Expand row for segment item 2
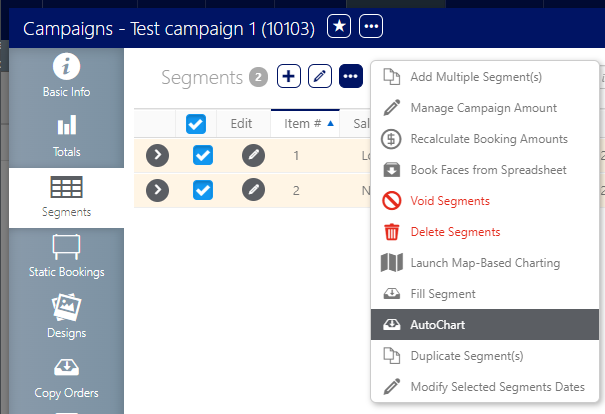The width and height of the screenshot is (605, 414). (158, 190)
